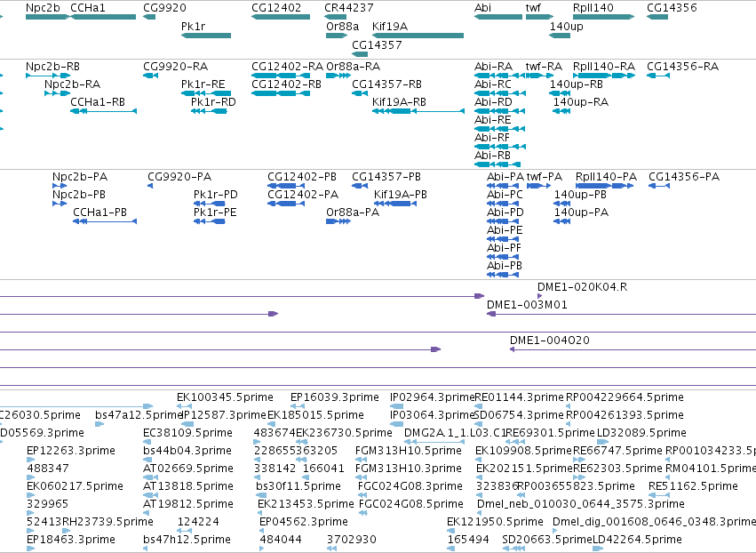This screenshot has height=553, width=756.
Task: Click the EK100345.5prime insertion label
Action: pos(225,397)
